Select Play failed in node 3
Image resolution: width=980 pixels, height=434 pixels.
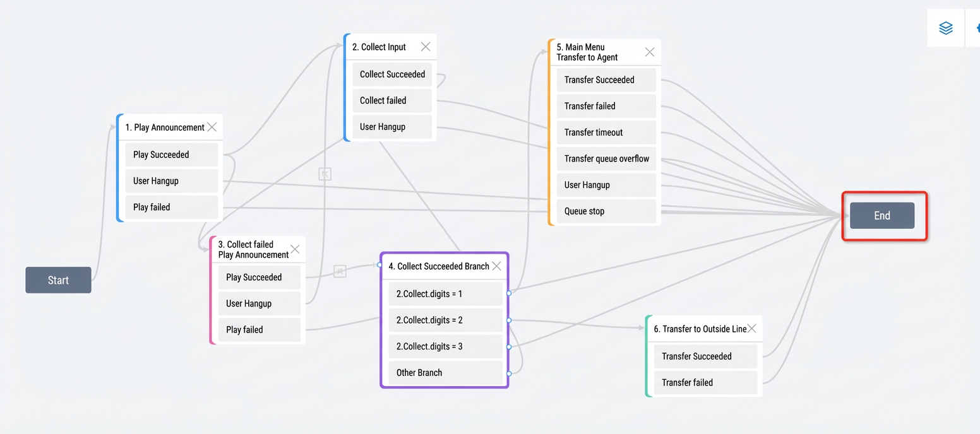point(259,330)
